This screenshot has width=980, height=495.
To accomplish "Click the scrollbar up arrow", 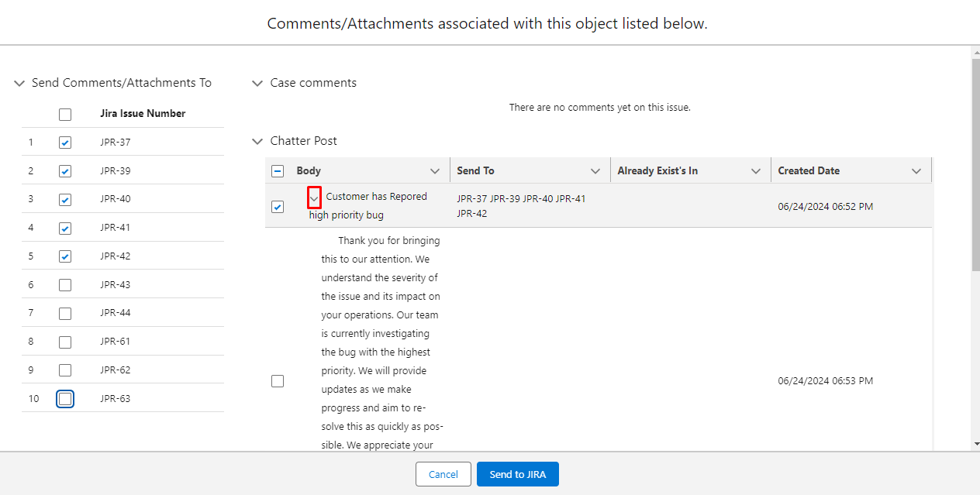I will point(975,52).
